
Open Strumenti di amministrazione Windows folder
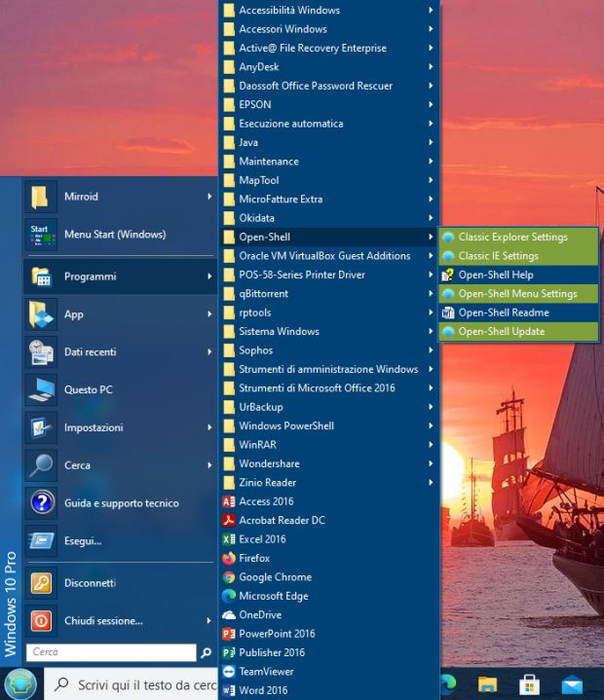[x=329, y=369]
